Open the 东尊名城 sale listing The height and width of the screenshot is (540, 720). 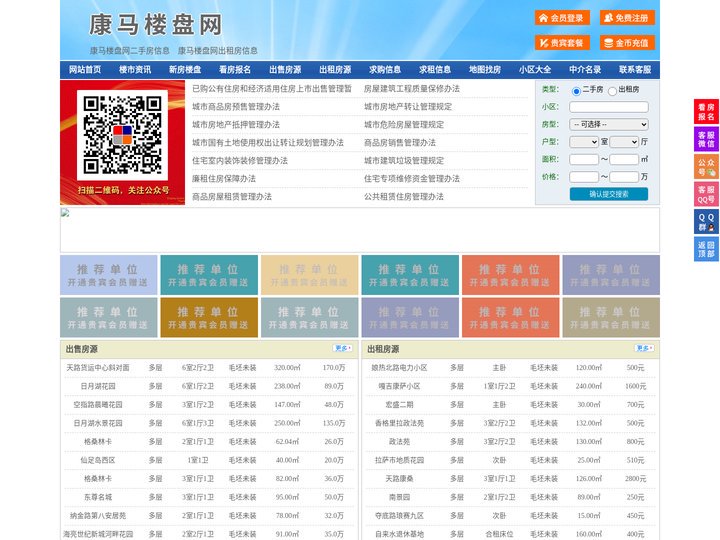tap(98, 497)
